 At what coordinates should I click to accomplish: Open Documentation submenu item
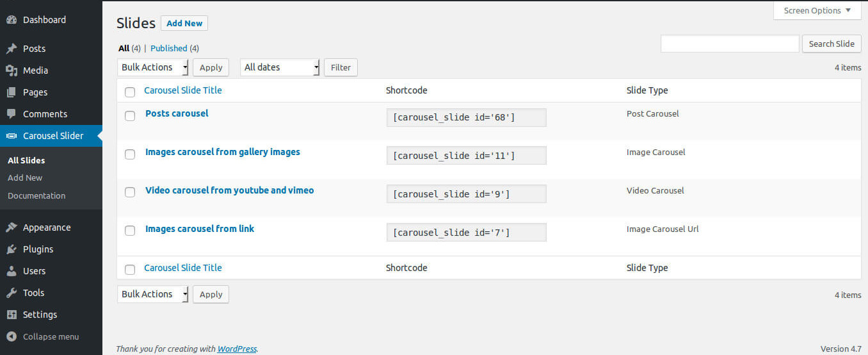click(x=36, y=195)
